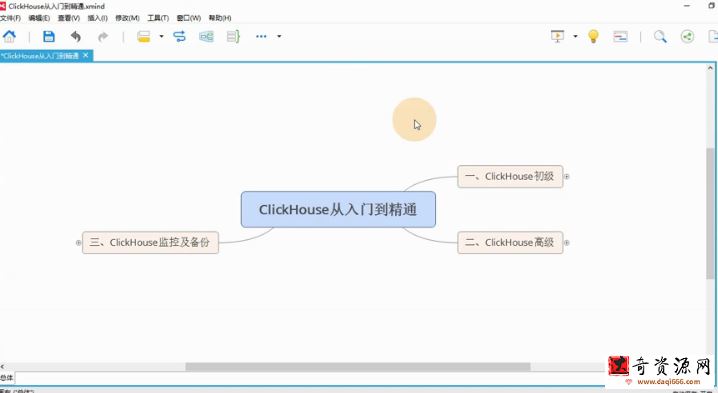718x393 pixels.
Task: Open presentation mode dropdown arrow
Action: pyautogui.click(x=575, y=37)
